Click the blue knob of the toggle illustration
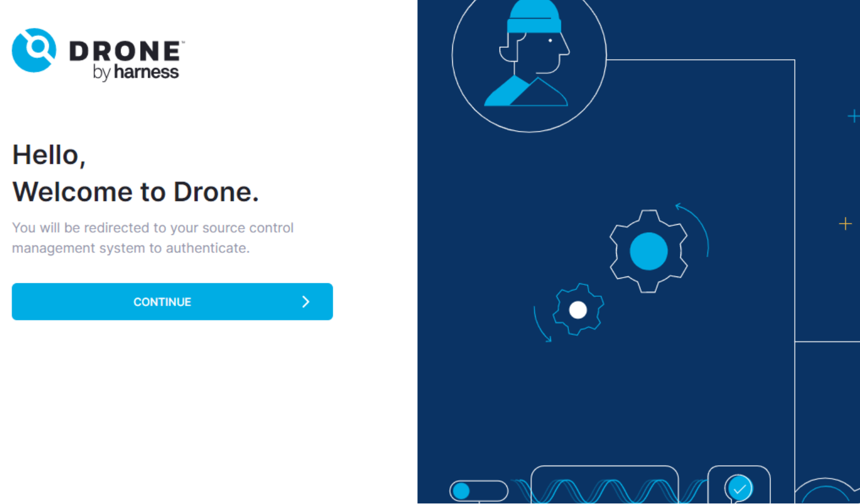Screen dimensions: 860x504 [x=461, y=490]
